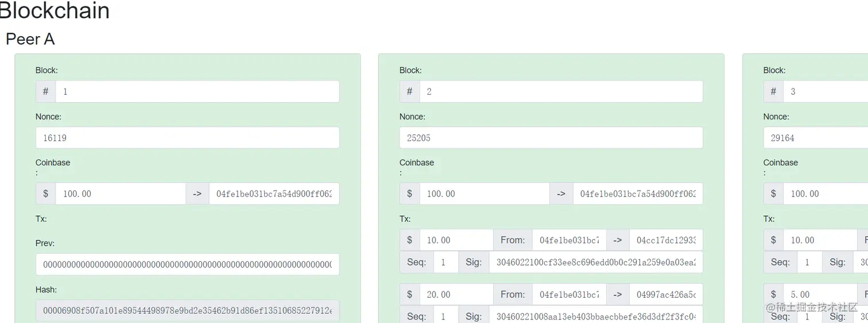Screen dimensions: 868x323
Task: Click the Block label in Block 3
Action: coord(774,70)
